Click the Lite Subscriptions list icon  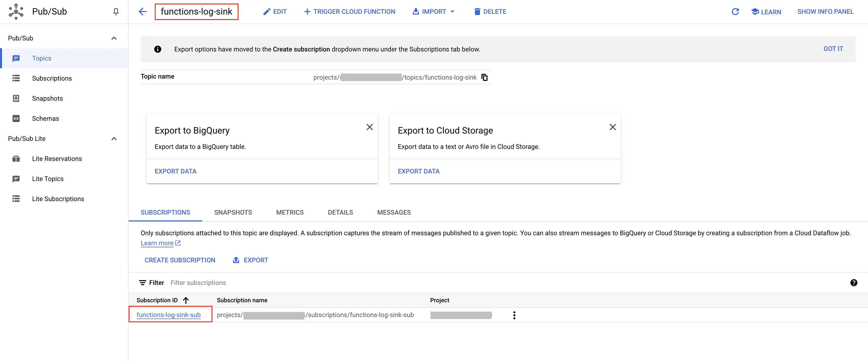(x=16, y=199)
